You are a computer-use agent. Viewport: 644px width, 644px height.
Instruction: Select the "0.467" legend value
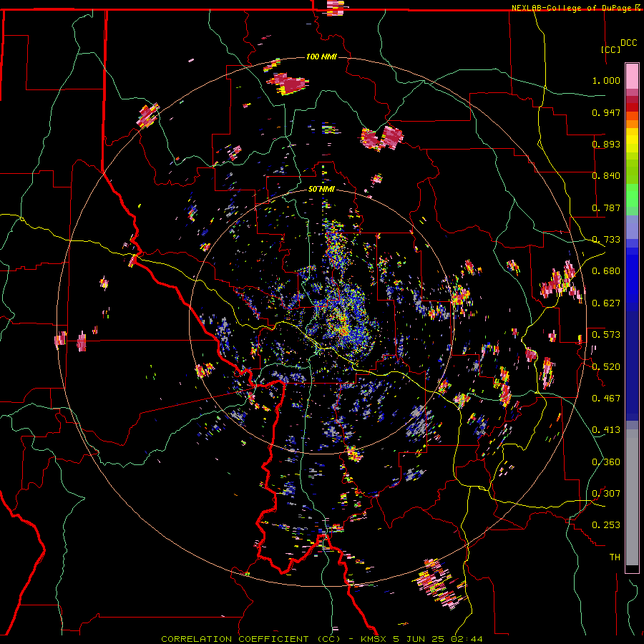point(606,399)
